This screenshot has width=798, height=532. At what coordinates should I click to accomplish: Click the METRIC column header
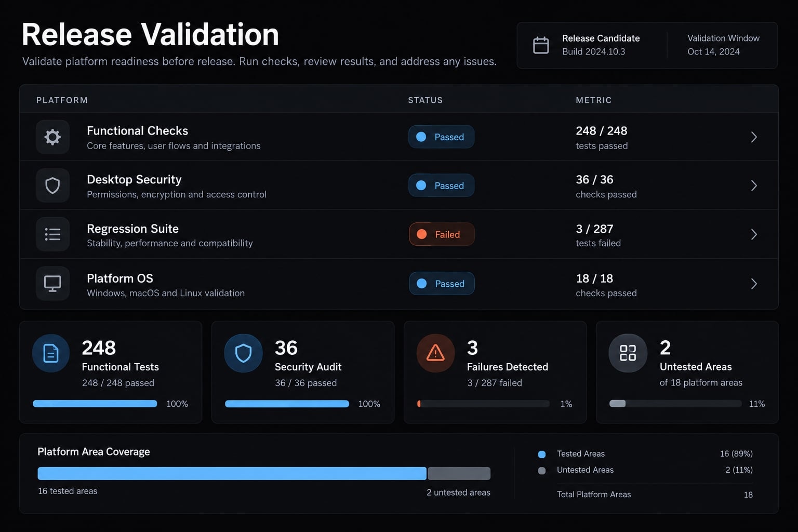pos(594,100)
